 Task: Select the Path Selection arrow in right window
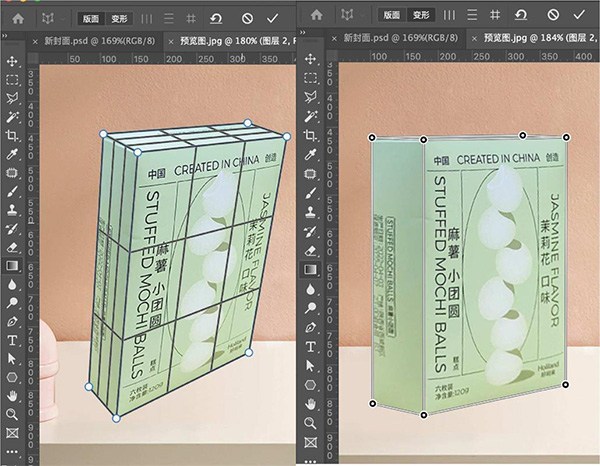pyautogui.click(x=310, y=366)
